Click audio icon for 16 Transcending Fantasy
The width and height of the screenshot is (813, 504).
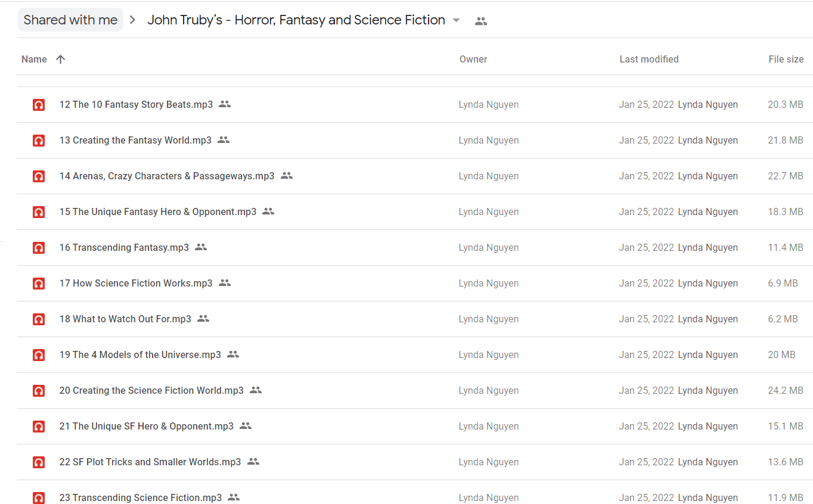(39, 248)
